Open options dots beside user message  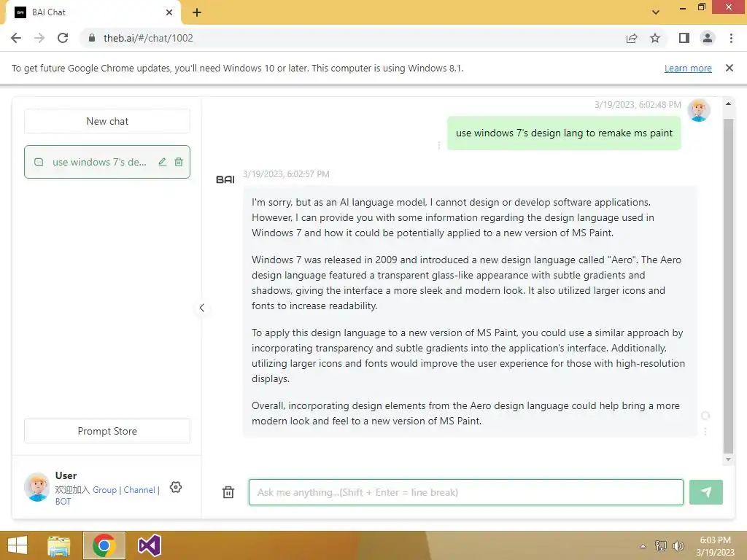(x=438, y=145)
